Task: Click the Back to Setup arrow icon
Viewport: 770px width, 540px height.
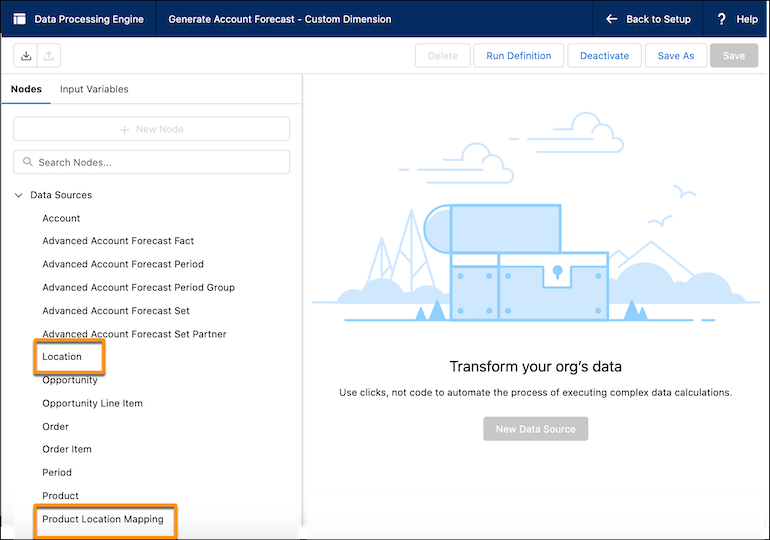Action: point(611,19)
